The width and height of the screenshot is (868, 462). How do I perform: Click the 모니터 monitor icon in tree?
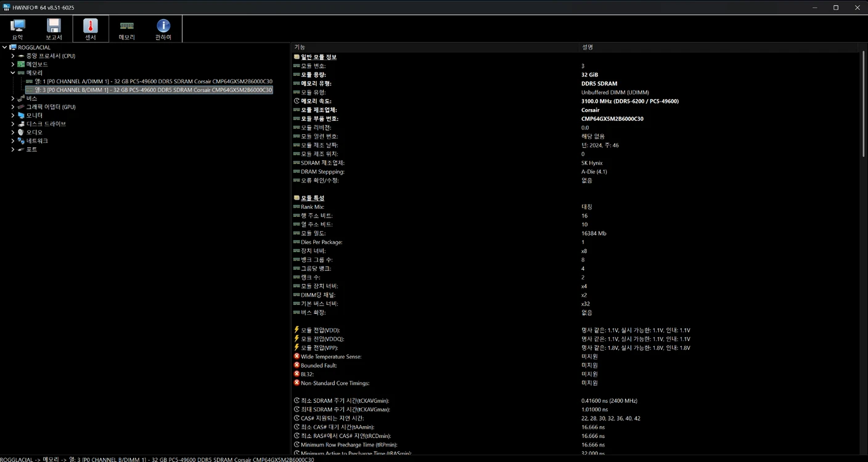point(21,115)
